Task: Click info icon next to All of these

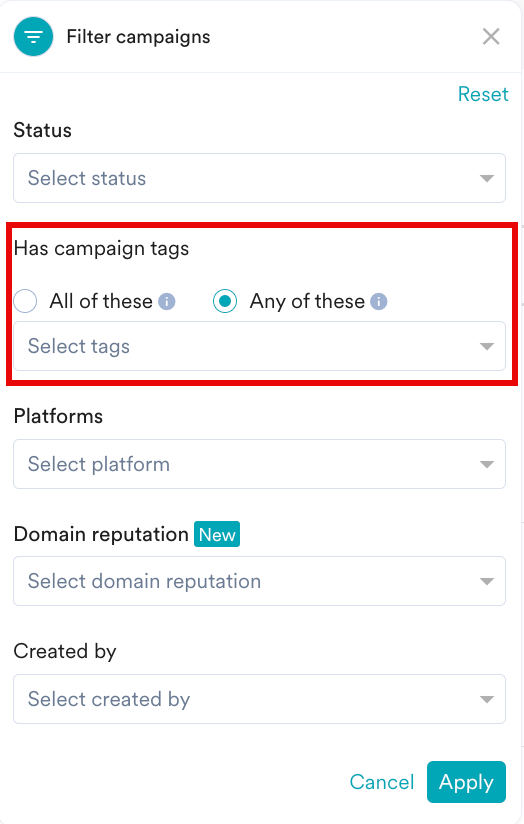Action: (167, 302)
